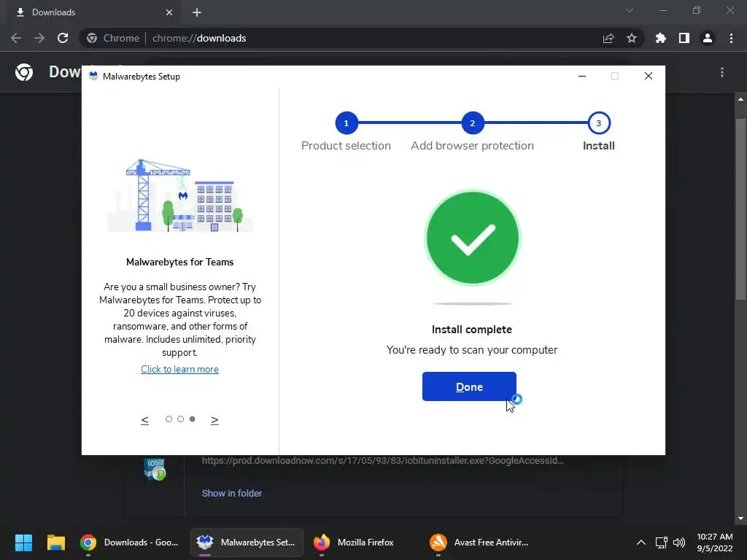
Task: Switch to Mozilla Firefox taskbar item
Action: click(x=354, y=542)
